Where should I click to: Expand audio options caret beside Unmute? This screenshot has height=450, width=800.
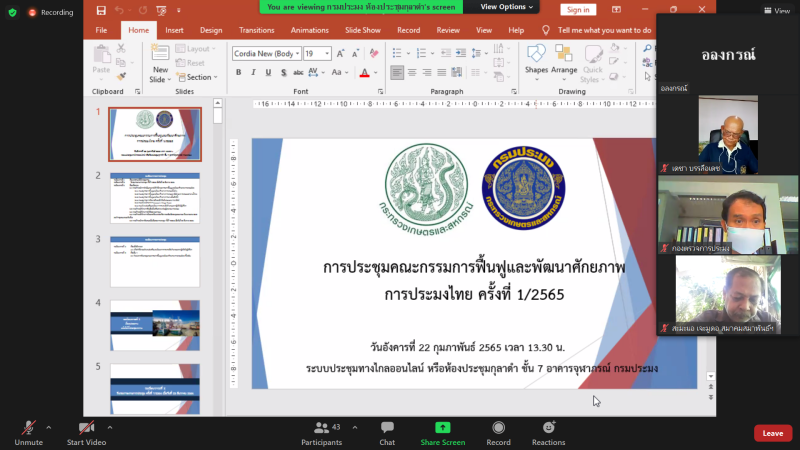48,428
